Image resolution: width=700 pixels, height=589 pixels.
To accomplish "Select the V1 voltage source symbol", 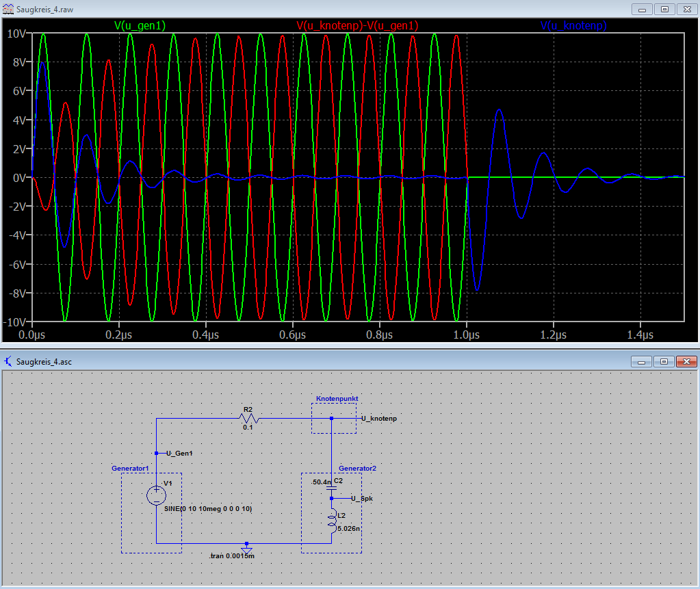I will pos(157,495).
